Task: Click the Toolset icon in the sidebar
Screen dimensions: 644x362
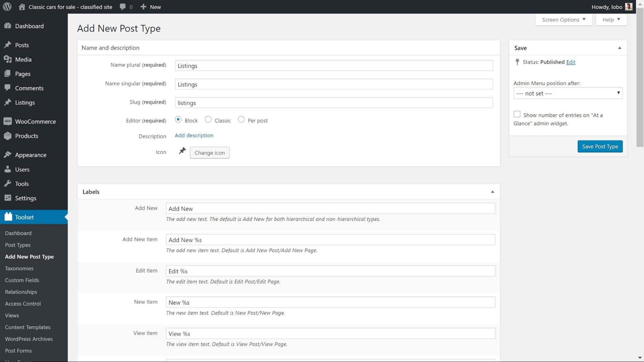Action: pos(8,217)
